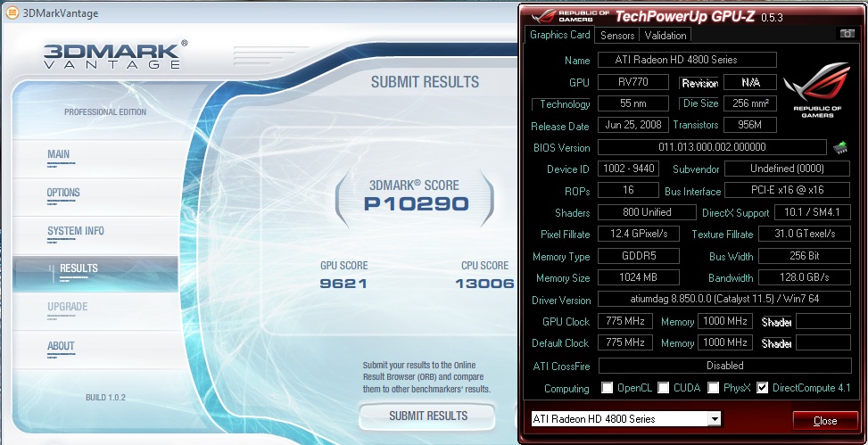
Task: Click the Bandwidth 128.0 GB/s field
Action: click(x=805, y=277)
